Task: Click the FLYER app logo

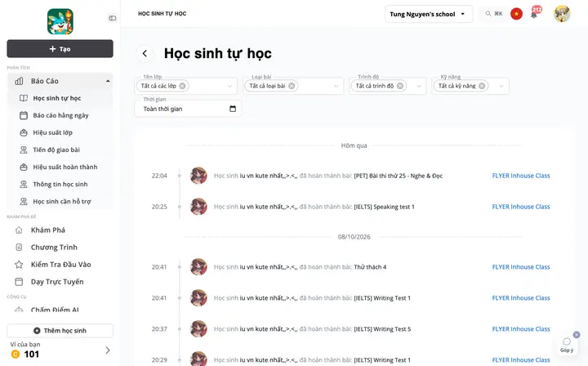Action: (60, 22)
